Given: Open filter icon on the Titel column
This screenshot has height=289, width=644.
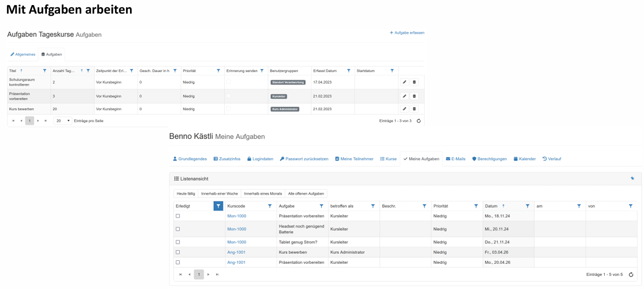Looking at the screenshot, I should tap(45, 71).
